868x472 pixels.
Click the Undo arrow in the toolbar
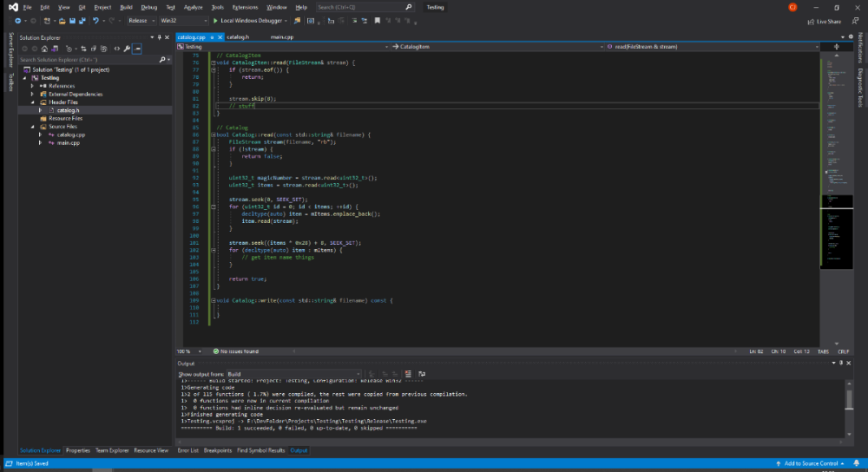94,20
